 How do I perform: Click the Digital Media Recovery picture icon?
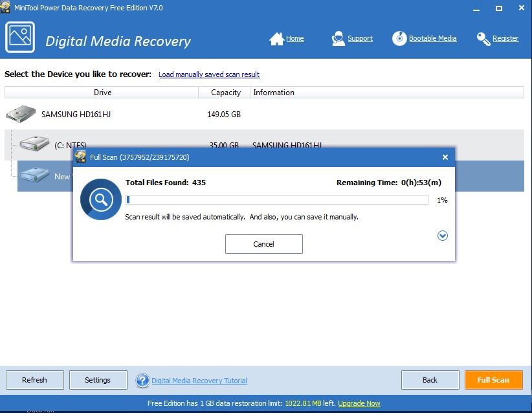19,37
